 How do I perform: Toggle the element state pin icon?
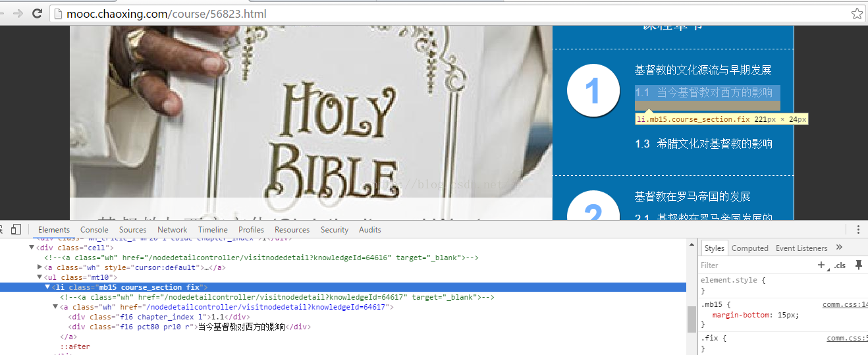click(x=858, y=265)
